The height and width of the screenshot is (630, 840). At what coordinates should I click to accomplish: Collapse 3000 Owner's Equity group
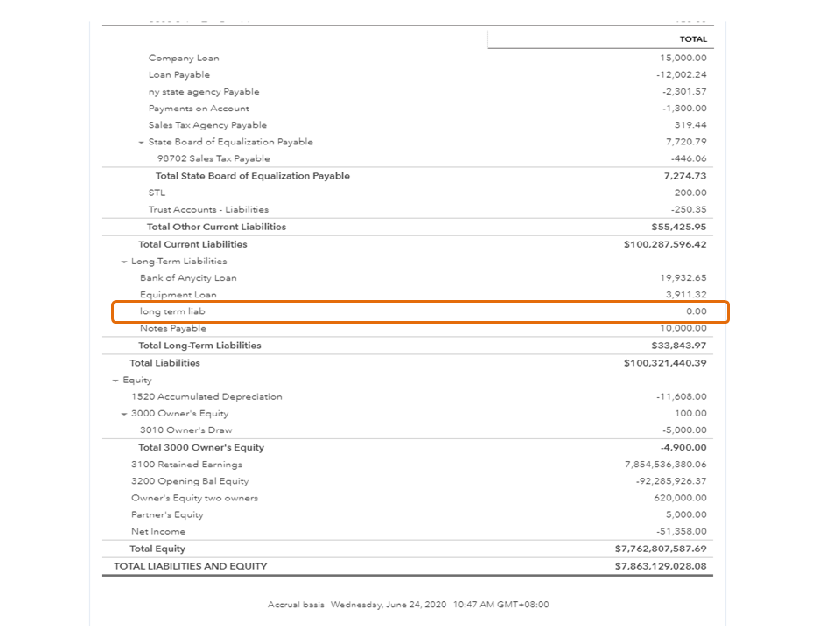[x=124, y=414]
